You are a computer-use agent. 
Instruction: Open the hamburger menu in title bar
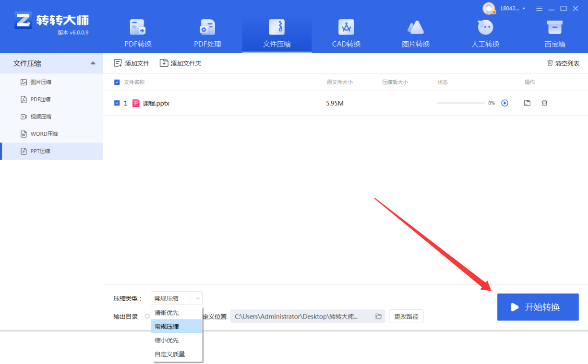point(539,8)
